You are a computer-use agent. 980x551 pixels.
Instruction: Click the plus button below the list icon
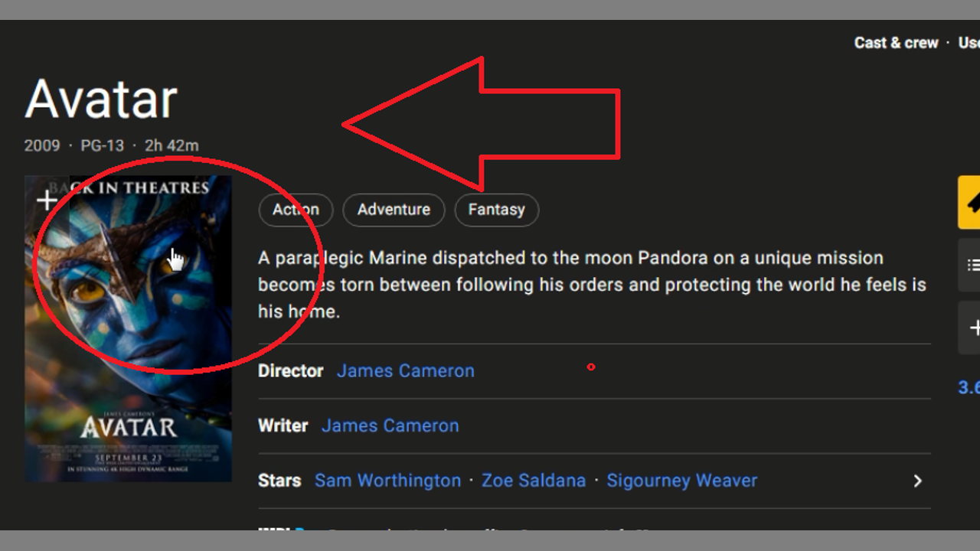[971, 328]
